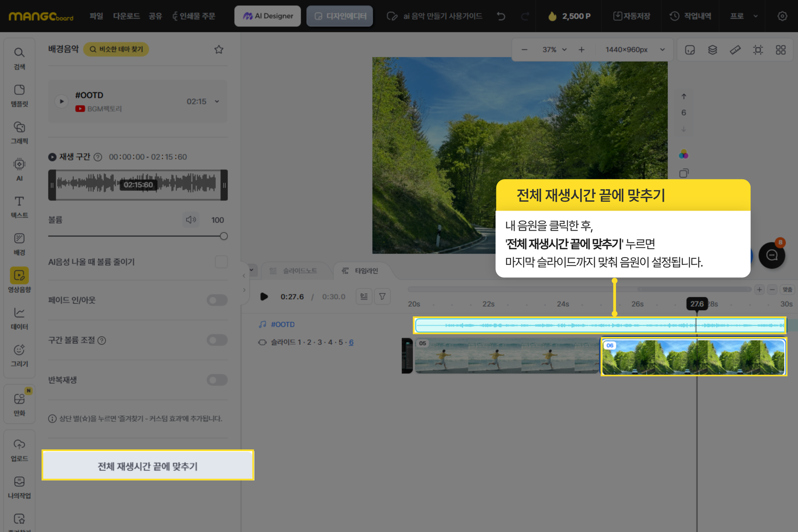
Task: Open the AI tools sidebar panel
Action: pyautogui.click(x=19, y=170)
